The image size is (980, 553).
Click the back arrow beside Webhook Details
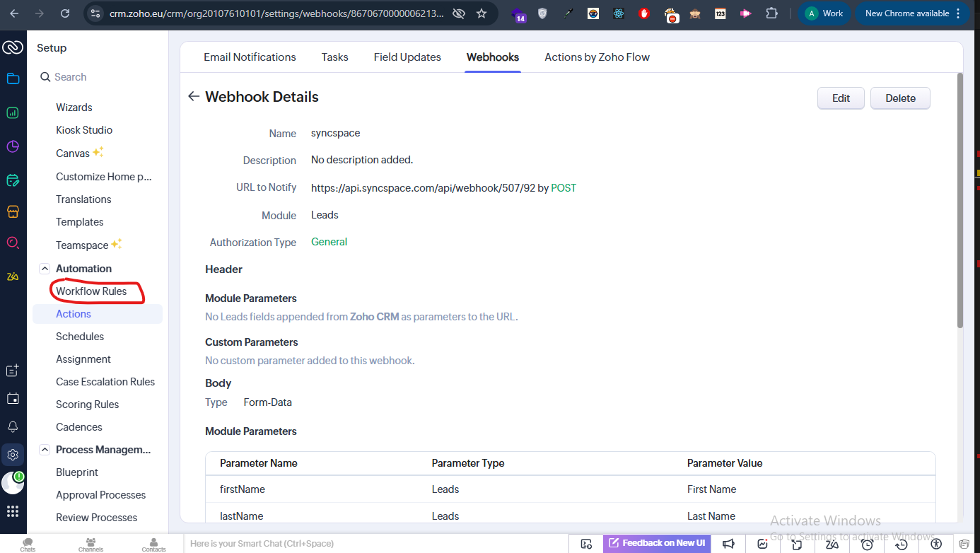tap(193, 97)
